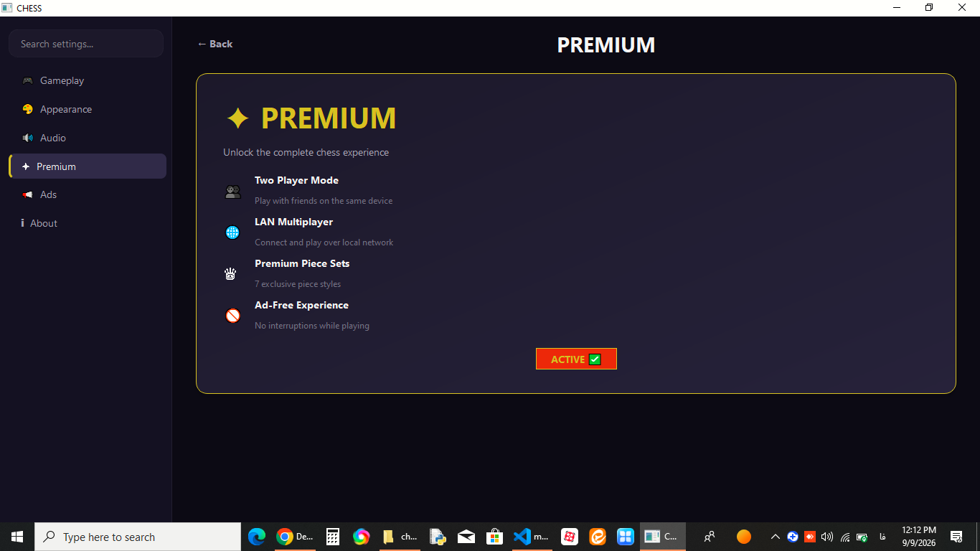Click the ACTIVE premium status button
Image resolution: width=980 pixels, height=551 pixels.
(576, 359)
